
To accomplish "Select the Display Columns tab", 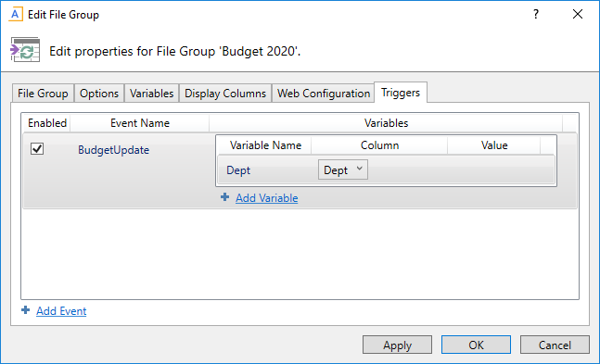I will [x=225, y=94].
